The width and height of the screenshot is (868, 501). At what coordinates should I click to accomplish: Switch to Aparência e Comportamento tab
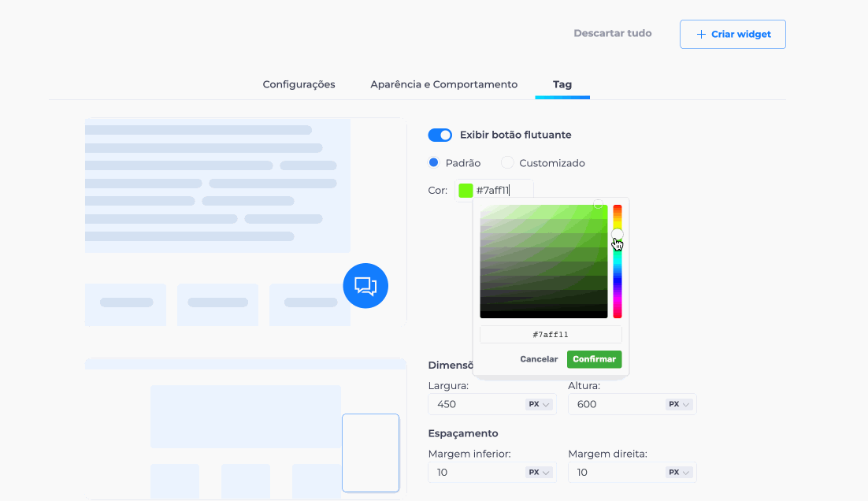pos(444,84)
